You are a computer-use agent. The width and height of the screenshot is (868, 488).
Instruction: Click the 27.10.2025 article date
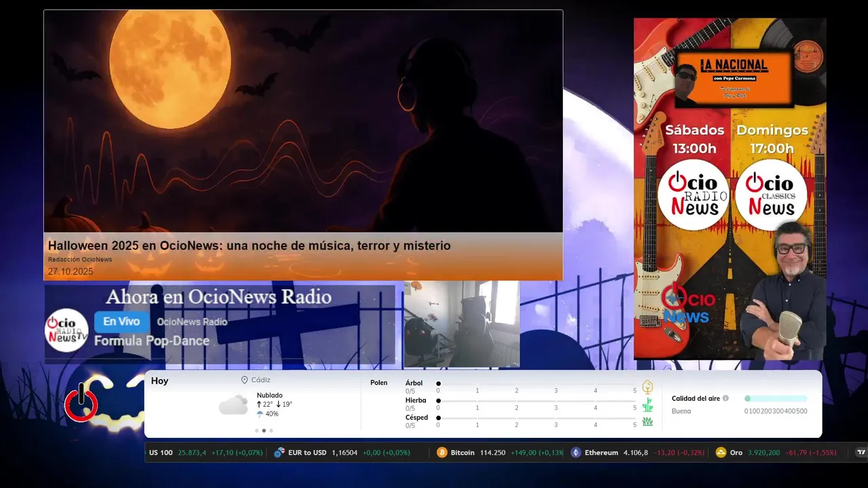pyautogui.click(x=71, y=271)
